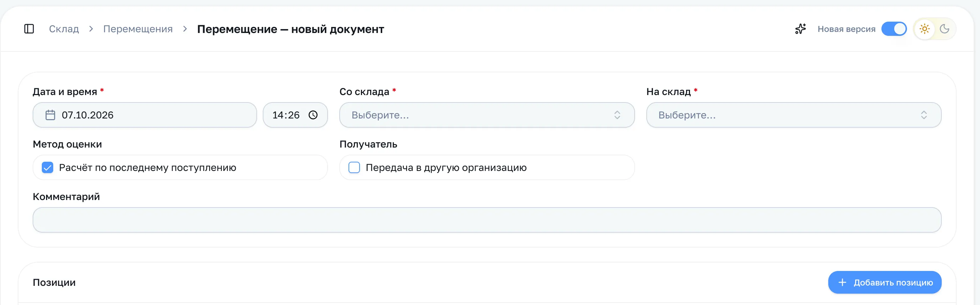Go to Склад breadcrumb
The image size is (980, 305).
[x=64, y=29]
